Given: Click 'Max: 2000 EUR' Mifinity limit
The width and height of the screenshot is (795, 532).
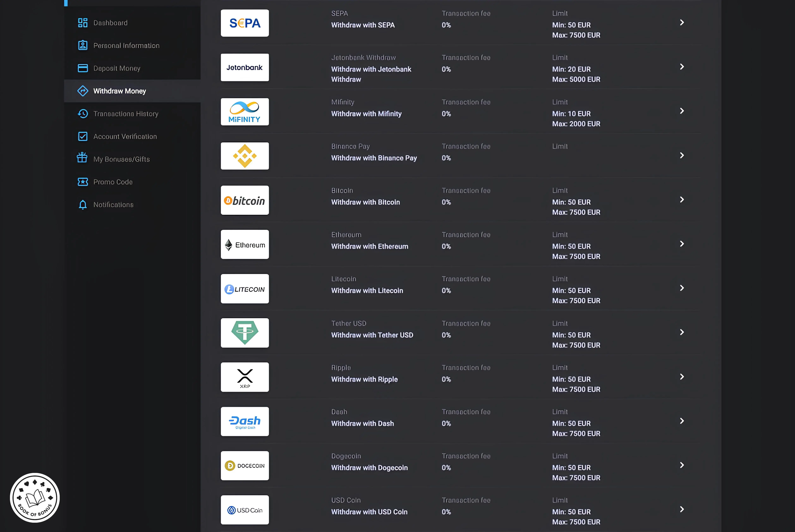Looking at the screenshot, I should 576,124.
